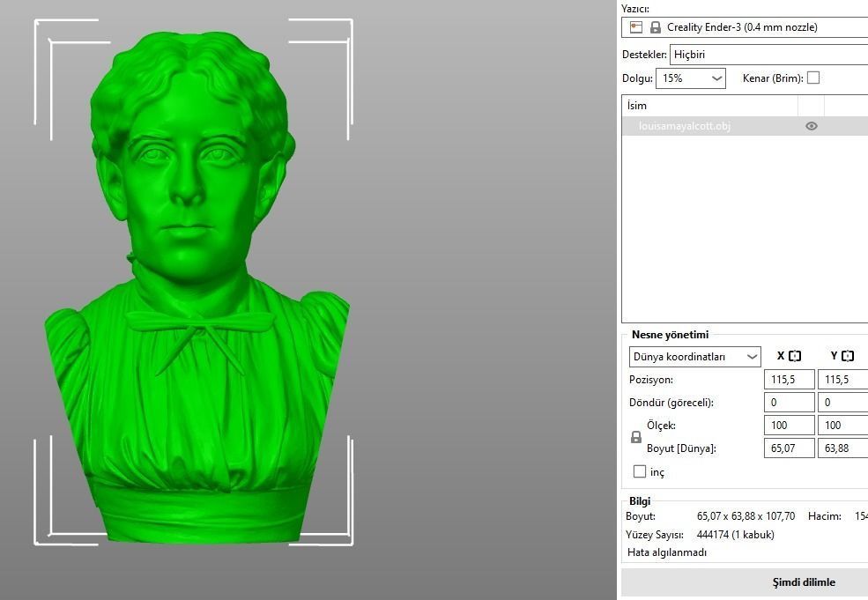Toggle visibility eye for louisamayalcott.obj

(812, 126)
